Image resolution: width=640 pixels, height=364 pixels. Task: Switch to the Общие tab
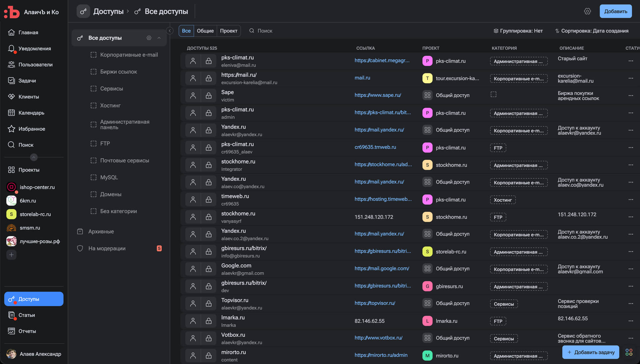pyautogui.click(x=205, y=31)
